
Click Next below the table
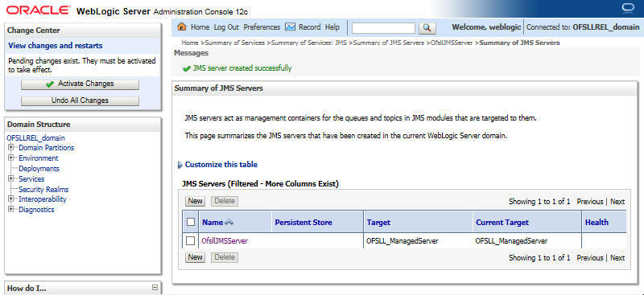(617, 258)
